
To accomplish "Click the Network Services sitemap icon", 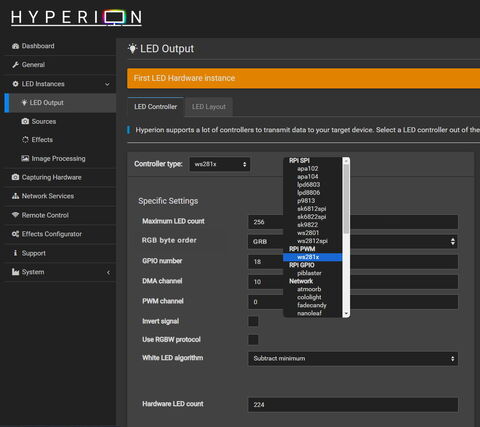I will (x=15, y=196).
